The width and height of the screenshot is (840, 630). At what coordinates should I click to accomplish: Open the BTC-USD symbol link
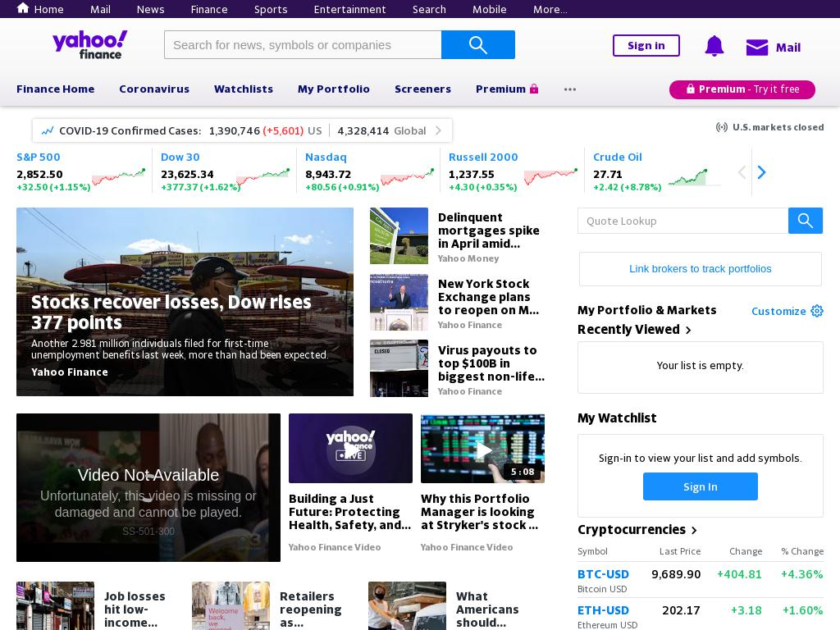click(x=603, y=574)
